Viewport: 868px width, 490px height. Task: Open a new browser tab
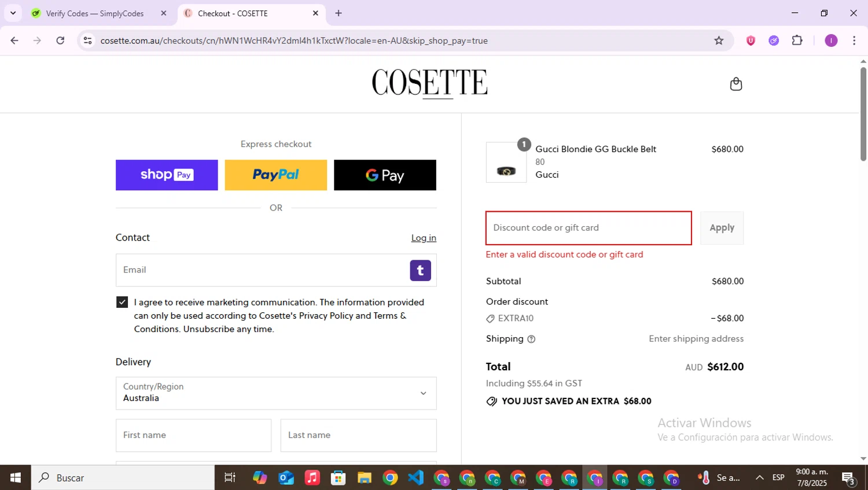339,13
